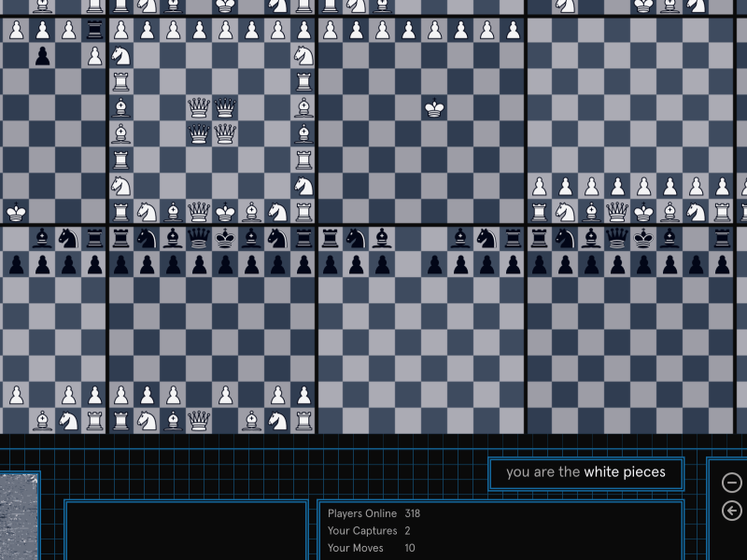Select the black queen directly below the four-queens board
747x560 pixels.
coord(199,239)
